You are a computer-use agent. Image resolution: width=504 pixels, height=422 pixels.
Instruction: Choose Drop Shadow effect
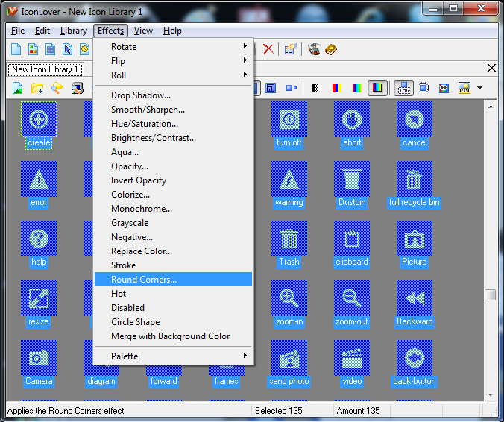173,95
